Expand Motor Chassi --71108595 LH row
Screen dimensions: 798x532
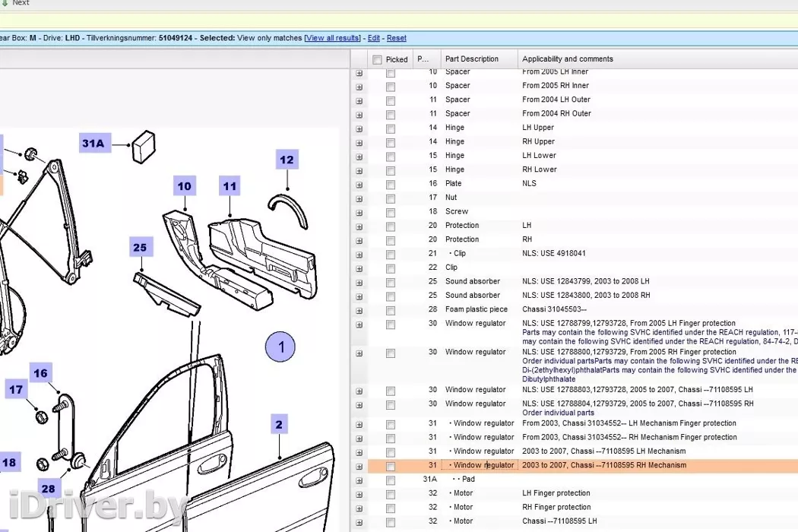point(359,522)
